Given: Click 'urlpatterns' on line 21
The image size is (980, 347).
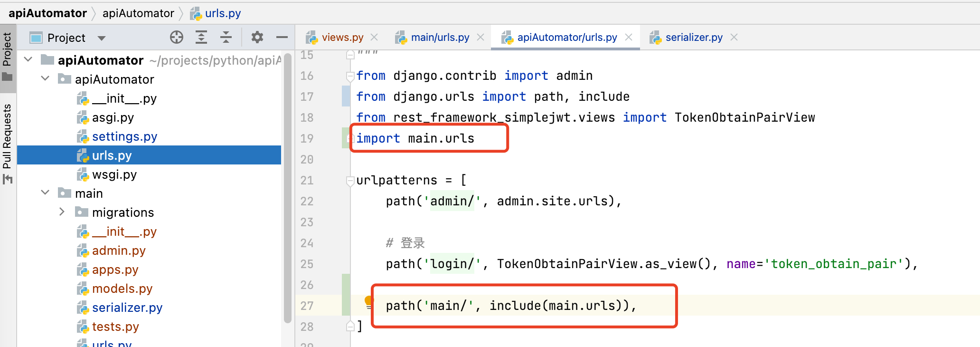Looking at the screenshot, I should click(396, 180).
